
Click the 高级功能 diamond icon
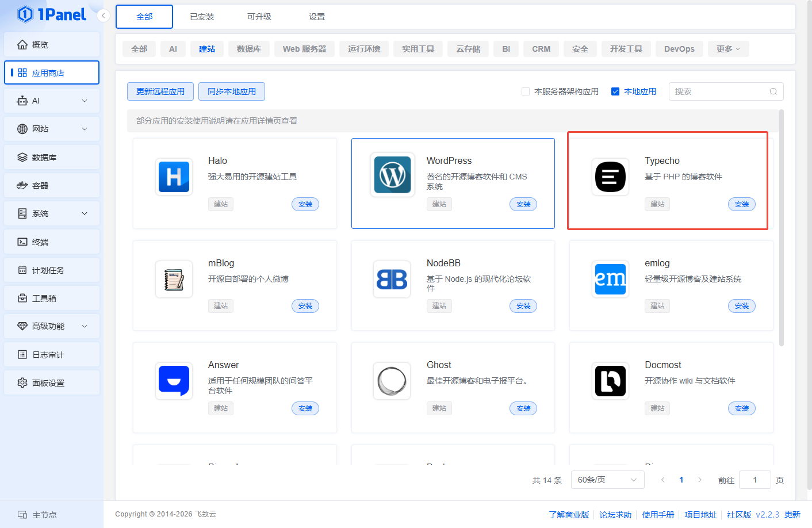click(22, 326)
